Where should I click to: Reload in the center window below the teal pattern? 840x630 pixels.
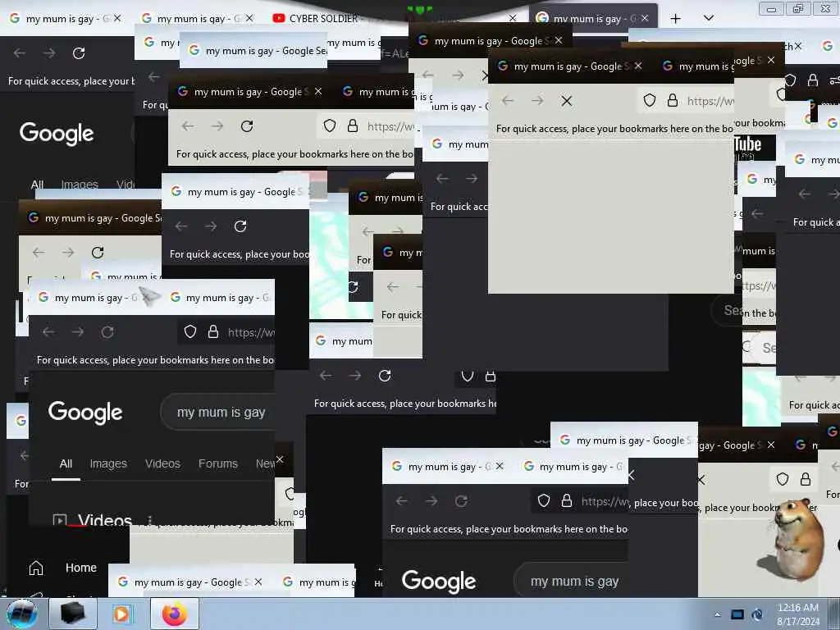(x=385, y=376)
